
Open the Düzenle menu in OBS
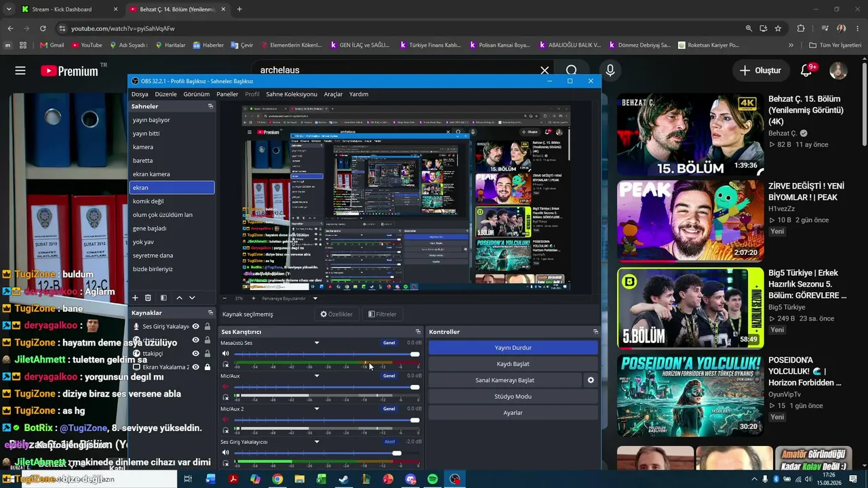166,94
